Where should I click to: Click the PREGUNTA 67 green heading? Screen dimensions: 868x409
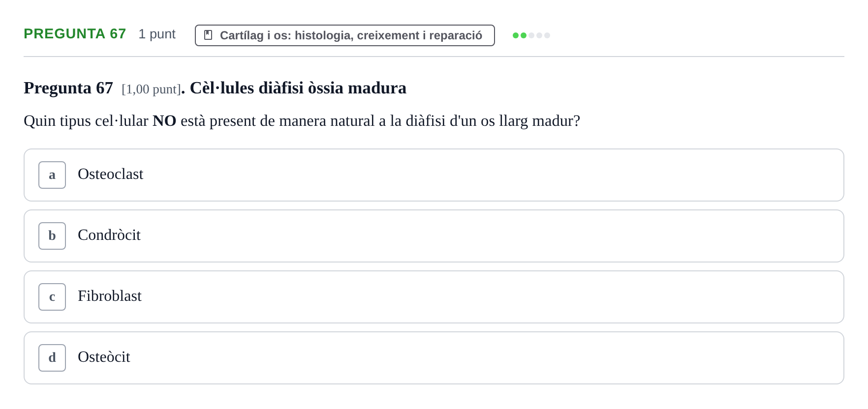pyautogui.click(x=75, y=33)
